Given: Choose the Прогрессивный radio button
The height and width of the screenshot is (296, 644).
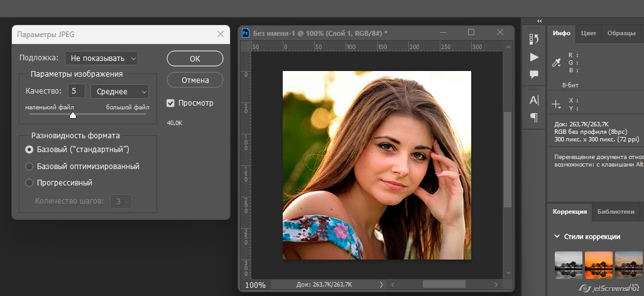Looking at the screenshot, I should pyautogui.click(x=29, y=183).
